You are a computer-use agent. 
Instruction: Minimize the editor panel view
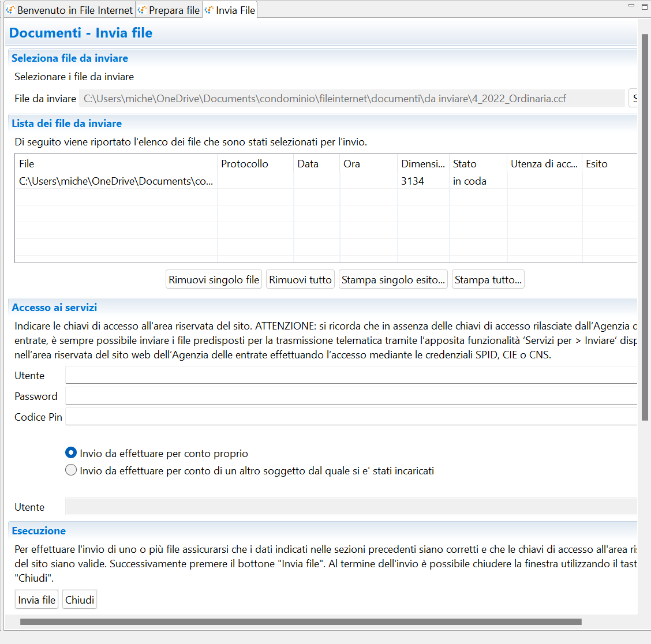631,6
